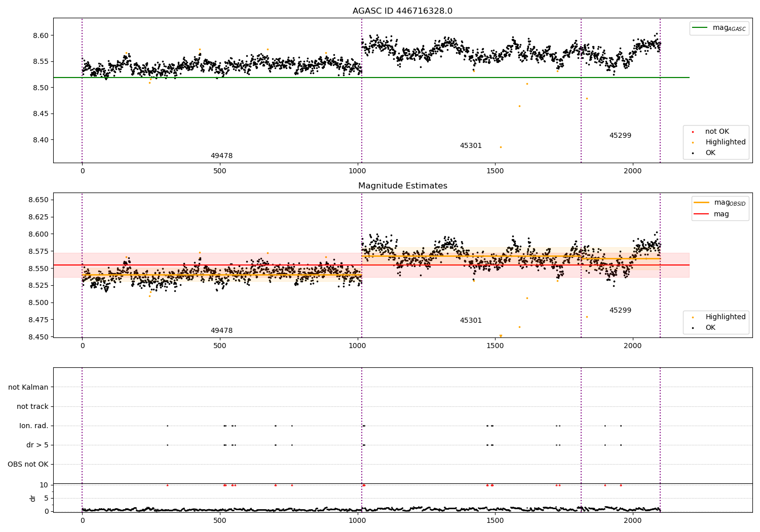Click the 8.525 y-axis tick in middle plot

tap(39, 286)
